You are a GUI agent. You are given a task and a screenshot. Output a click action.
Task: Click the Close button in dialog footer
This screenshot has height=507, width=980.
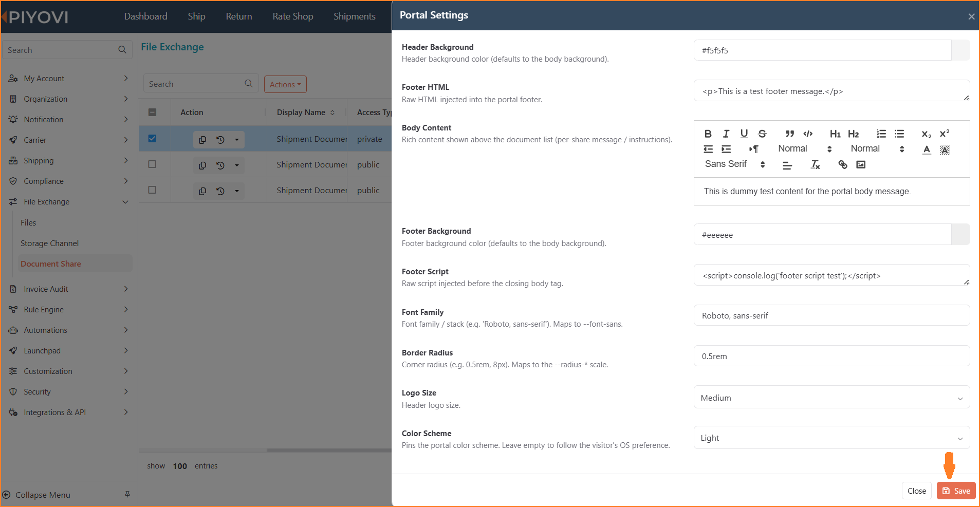click(x=917, y=491)
